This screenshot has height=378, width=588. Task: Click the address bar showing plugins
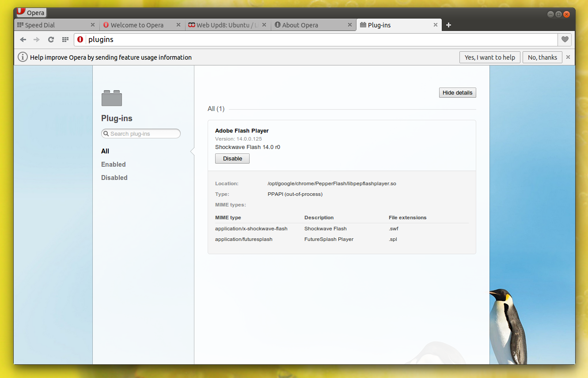tap(316, 39)
